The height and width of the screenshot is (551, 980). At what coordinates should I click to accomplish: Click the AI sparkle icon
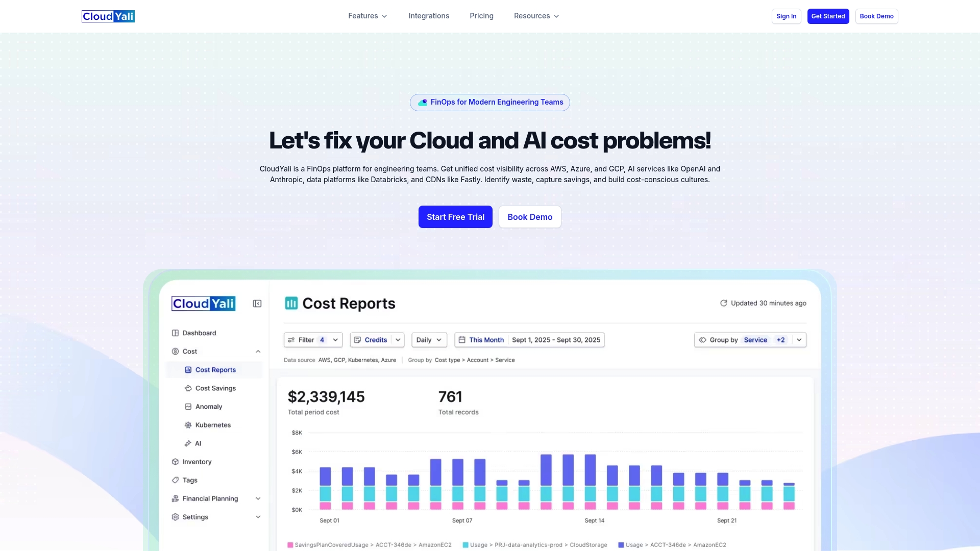(x=188, y=443)
